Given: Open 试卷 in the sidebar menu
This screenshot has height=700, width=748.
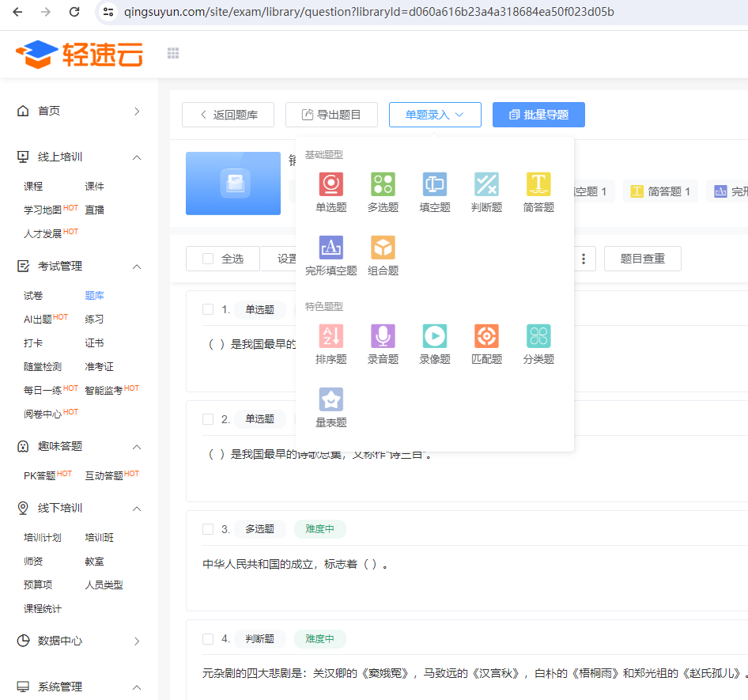Looking at the screenshot, I should point(33,296).
